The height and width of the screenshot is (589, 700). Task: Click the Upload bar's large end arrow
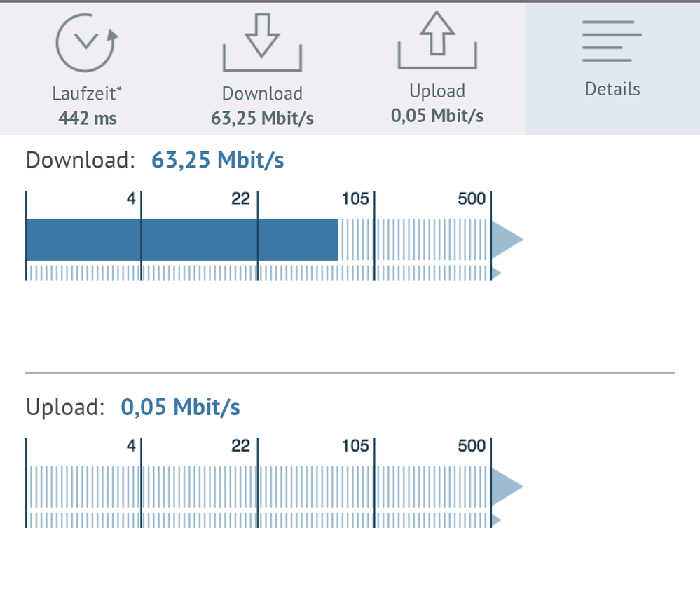pyautogui.click(x=506, y=486)
